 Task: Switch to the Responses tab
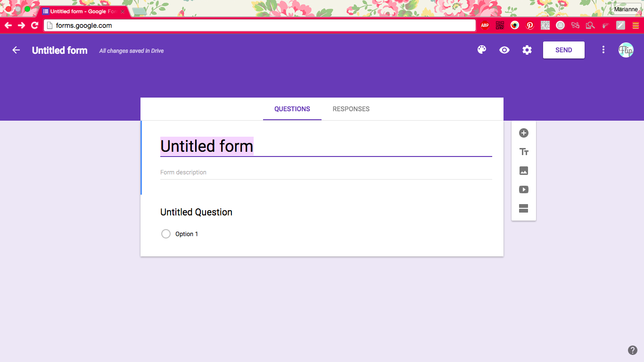tap(351, 109)
